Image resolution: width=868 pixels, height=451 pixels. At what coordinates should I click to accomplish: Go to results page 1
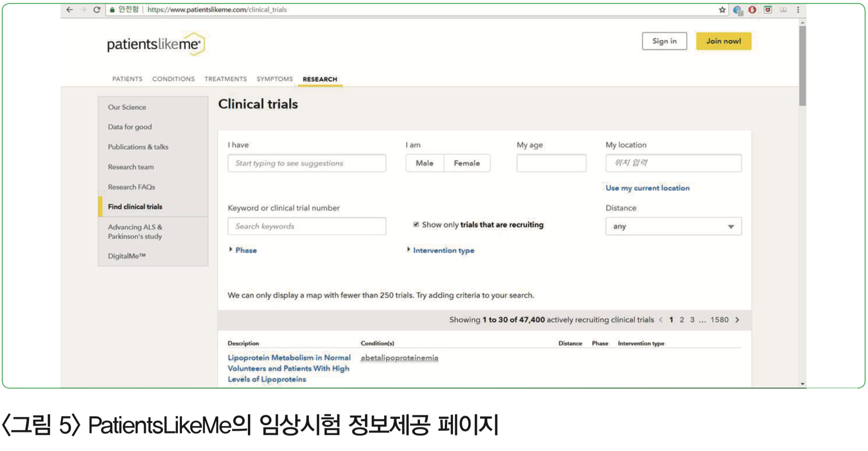pyautogui.click(x=671, y=320)
